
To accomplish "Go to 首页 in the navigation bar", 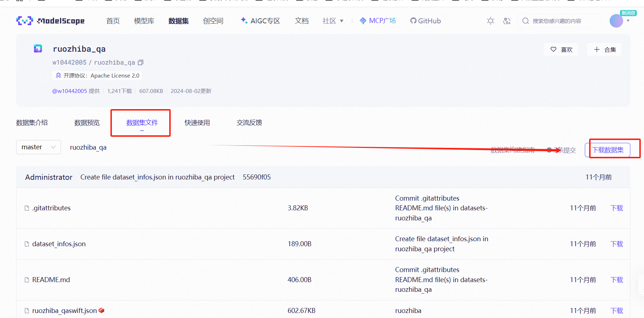I will [x=113, y=21].
